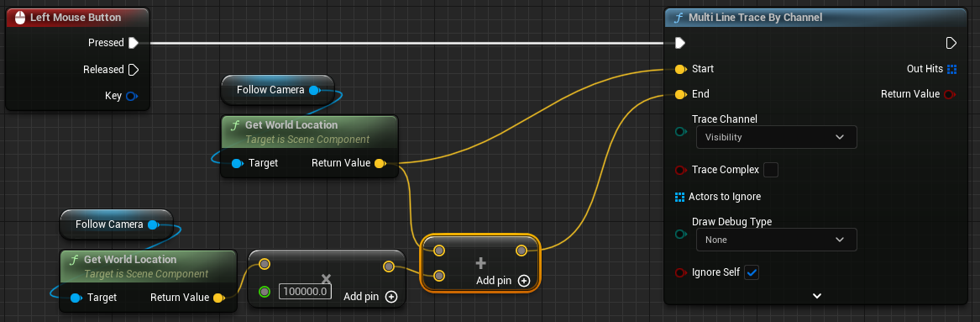Click the Trace Complex input pin
Screen dimensions: 980x322
point(680,170)
